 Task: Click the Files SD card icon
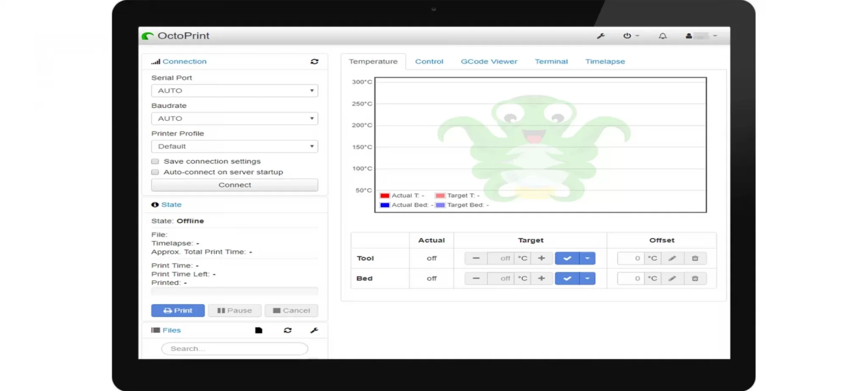click(x=259, y=330)
